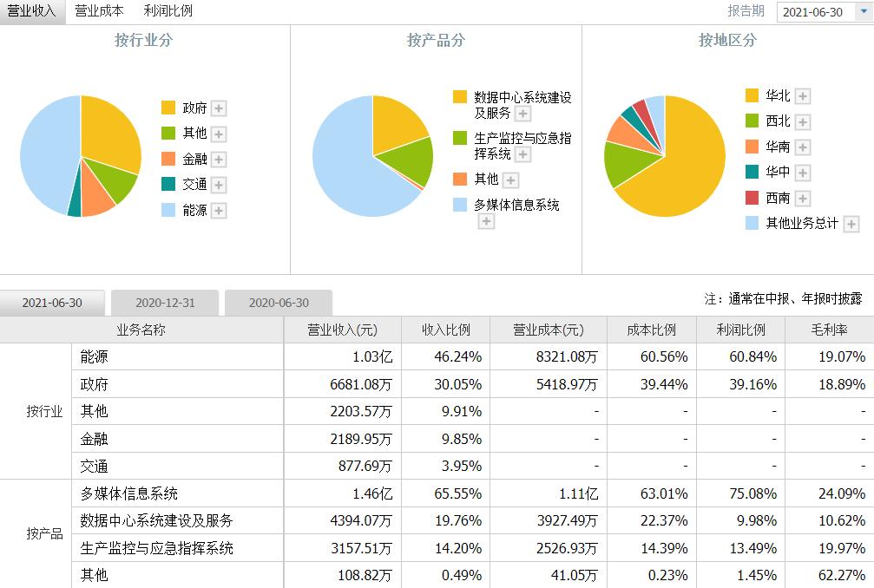
Task: Click the 营业收入(元) column header
Action: pos(342,330)
